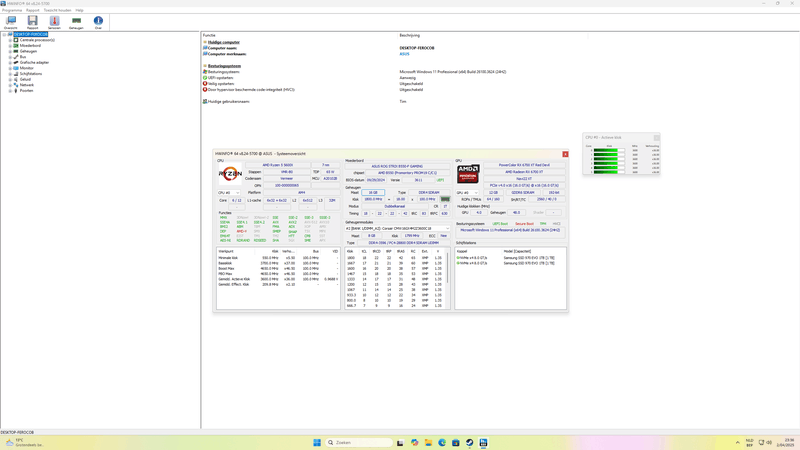This screenshot has height=450, width=800.
Task: Click the AMD Radeon GPU logo
Action: pos(468,173)
